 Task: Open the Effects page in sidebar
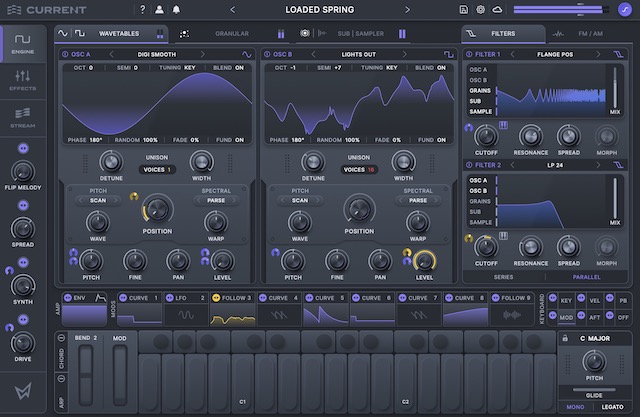point(21,81)
